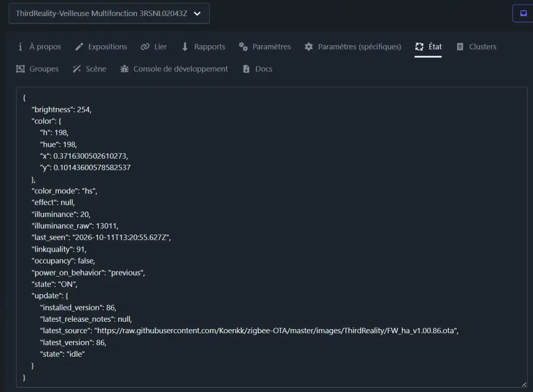Click the down-arrow icon for Rapports
This screenshot has width=533, height=392.
185,47
